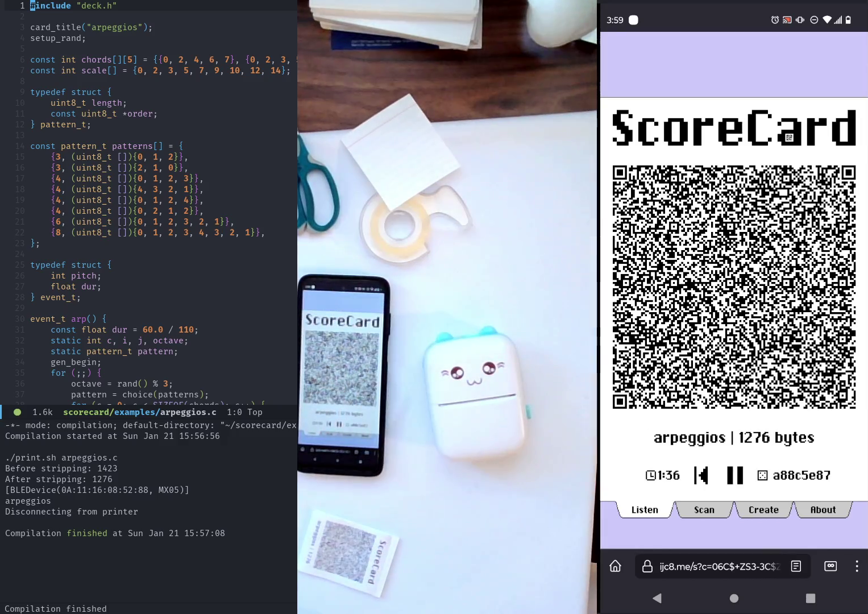Click the do-not-disturb status icon
Image resolution: width=868 pixels, height=614 pixels.
click(814, 20)
